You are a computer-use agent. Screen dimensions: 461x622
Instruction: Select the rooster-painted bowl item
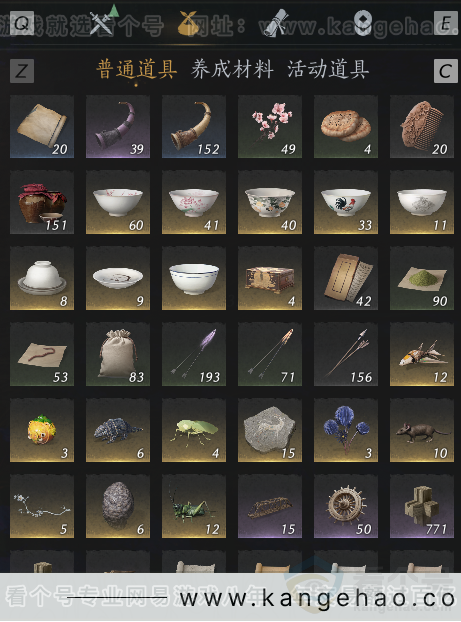click(346, 202)
